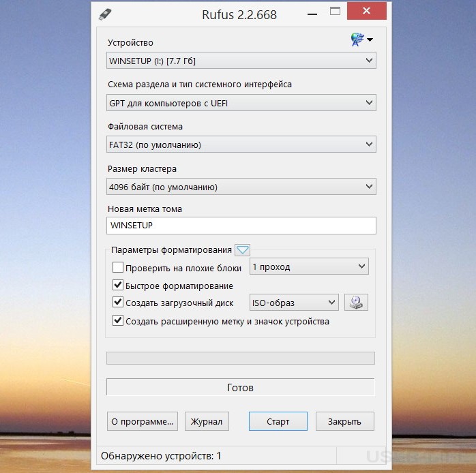Close Rufus with the red X

[366, 11]
